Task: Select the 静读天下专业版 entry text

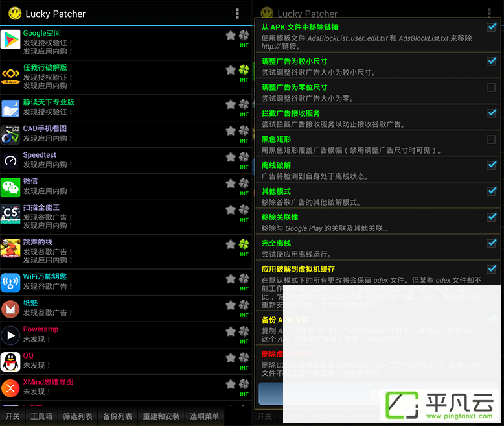Action: pos(49,102)
